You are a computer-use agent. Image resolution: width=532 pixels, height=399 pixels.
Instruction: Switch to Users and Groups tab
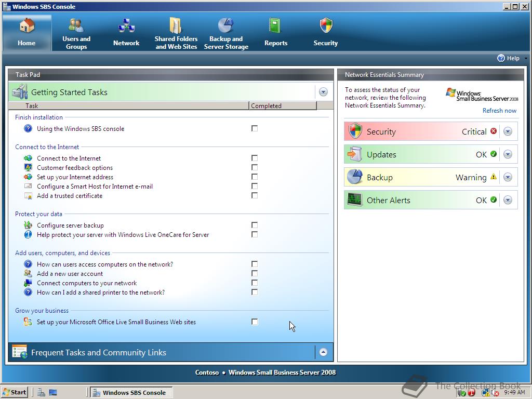(x=76, y=33)
